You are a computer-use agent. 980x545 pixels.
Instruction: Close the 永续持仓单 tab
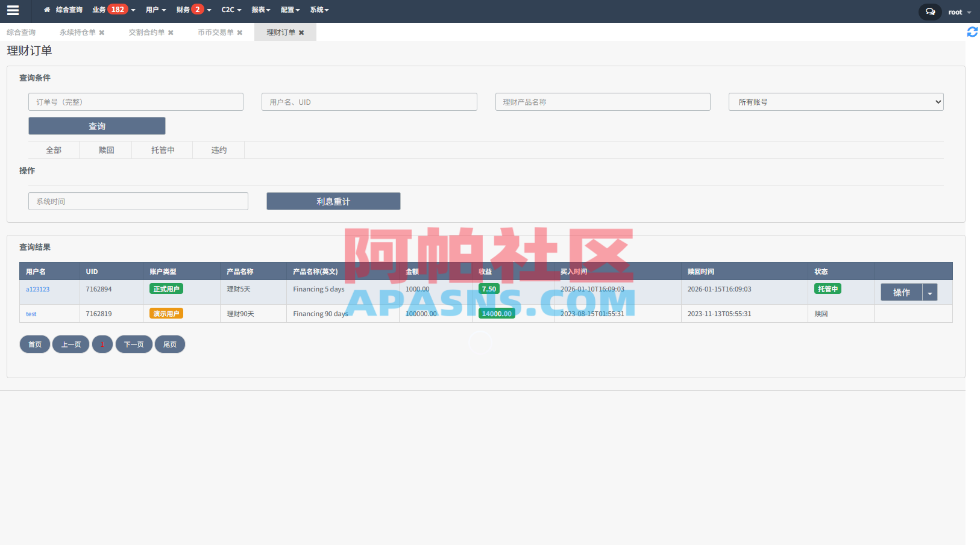tap(102, 33)
